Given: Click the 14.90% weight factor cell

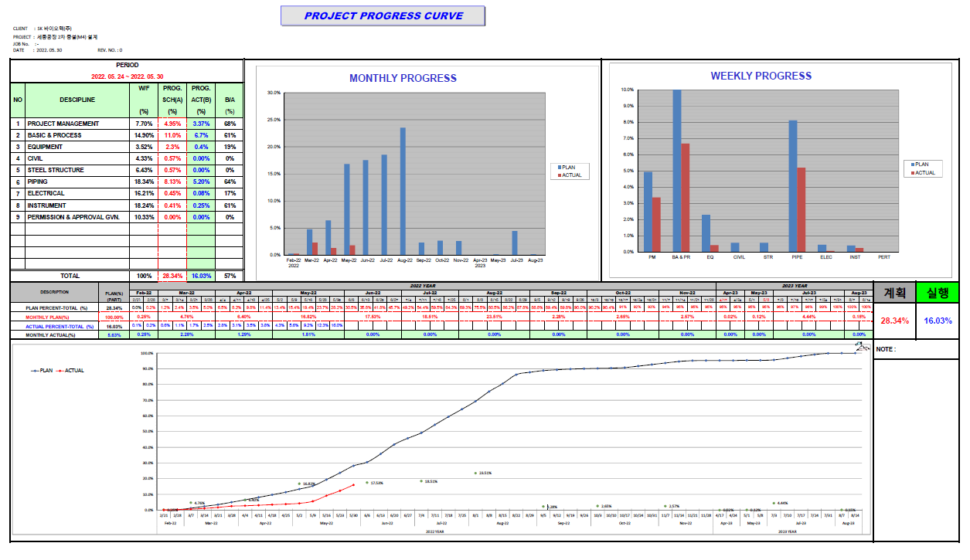Looking at the screenshot, I should coord(144,135).
